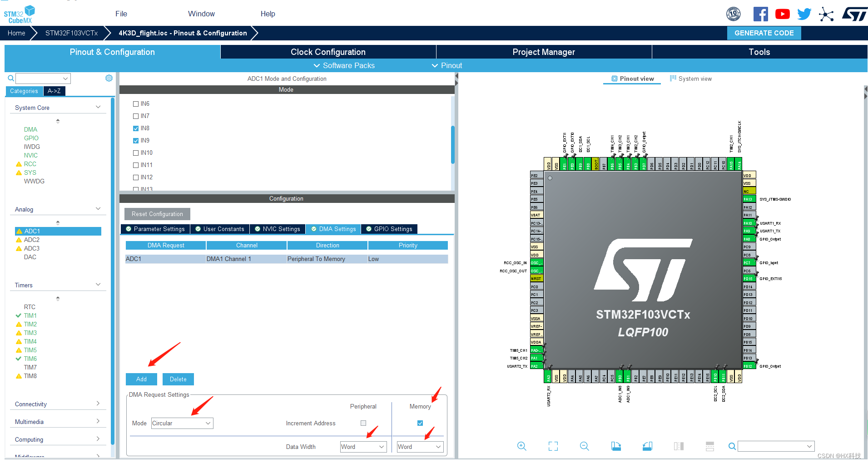Open the Pinout dropdown menu
This screenshot has width=868, height=463.
[x=447, y=66]
